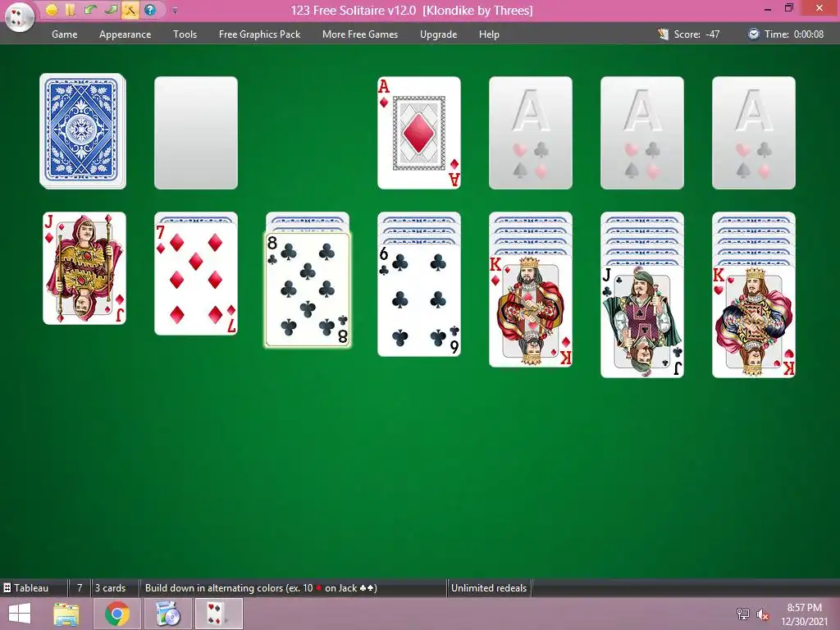Click the yellow book toolbar icon

click(x=71, y=10)
